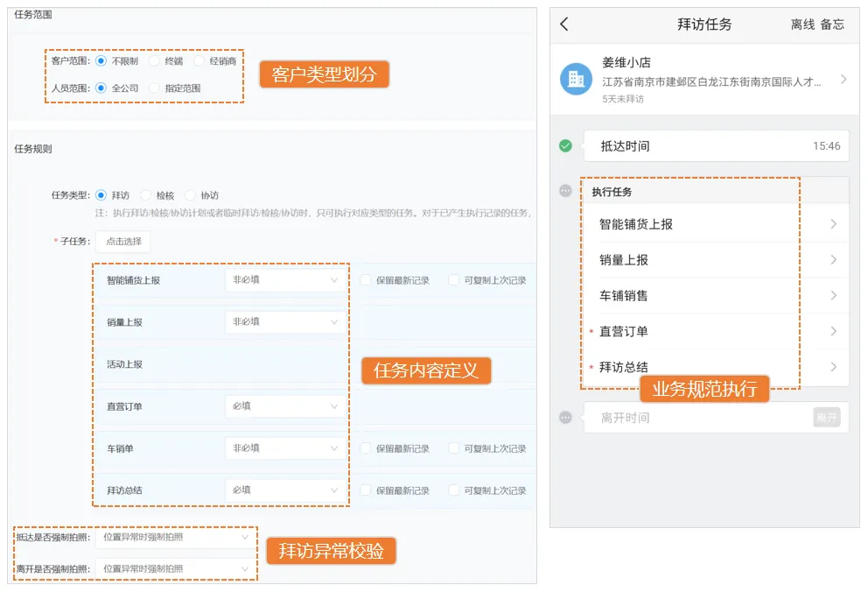Enable 可复制上次记录 for 车销单
Image resolution: width=868 pixels, height=592 pixels.
click(x=451, y=448)
